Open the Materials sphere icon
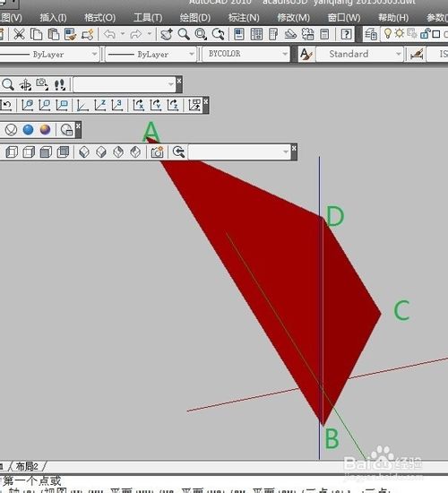The height and width of the screenshot is (493, 448). pos(46,130)
